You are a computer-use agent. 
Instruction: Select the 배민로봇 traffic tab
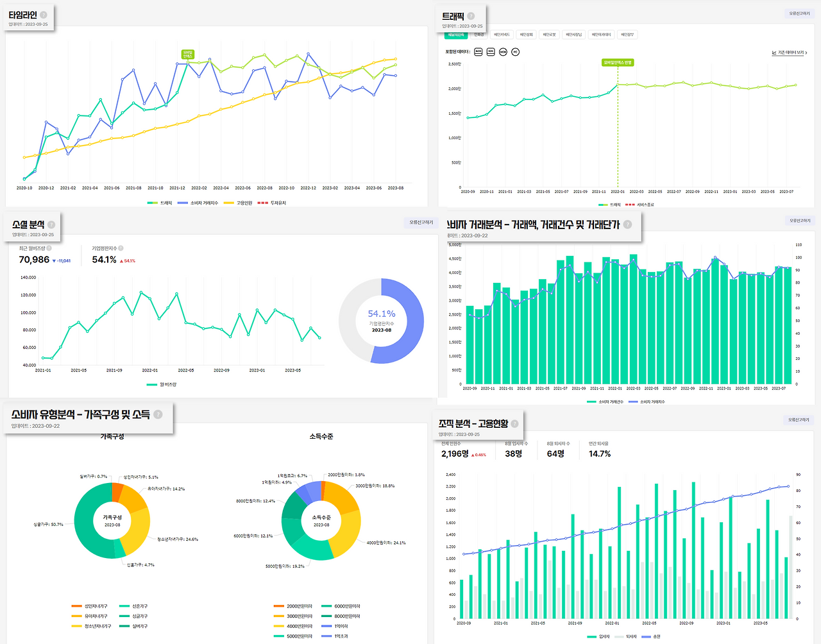pos(549,35)
